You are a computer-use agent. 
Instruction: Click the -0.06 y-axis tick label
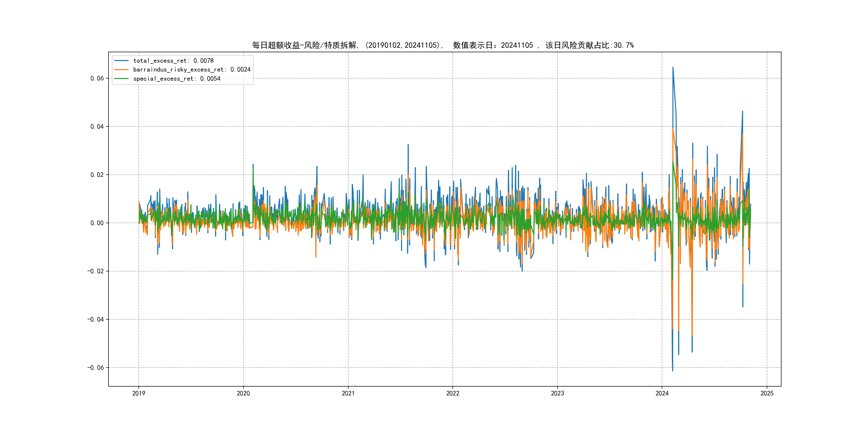(x=96, y=368)
